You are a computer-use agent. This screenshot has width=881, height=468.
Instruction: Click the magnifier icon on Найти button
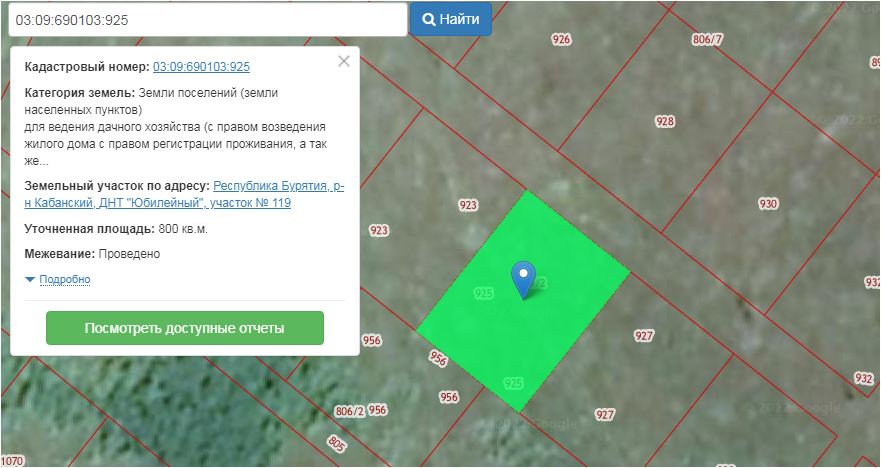[x=428, y=19]
